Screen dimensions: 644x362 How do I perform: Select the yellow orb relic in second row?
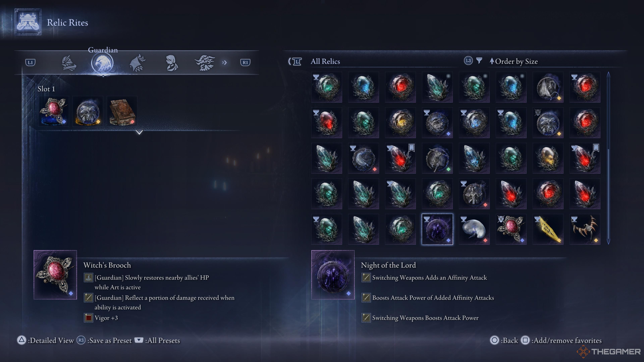(400, 123)
